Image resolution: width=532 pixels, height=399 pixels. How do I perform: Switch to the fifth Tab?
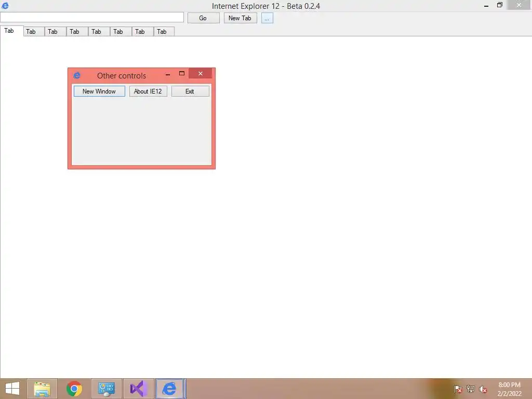click(99, 32)
